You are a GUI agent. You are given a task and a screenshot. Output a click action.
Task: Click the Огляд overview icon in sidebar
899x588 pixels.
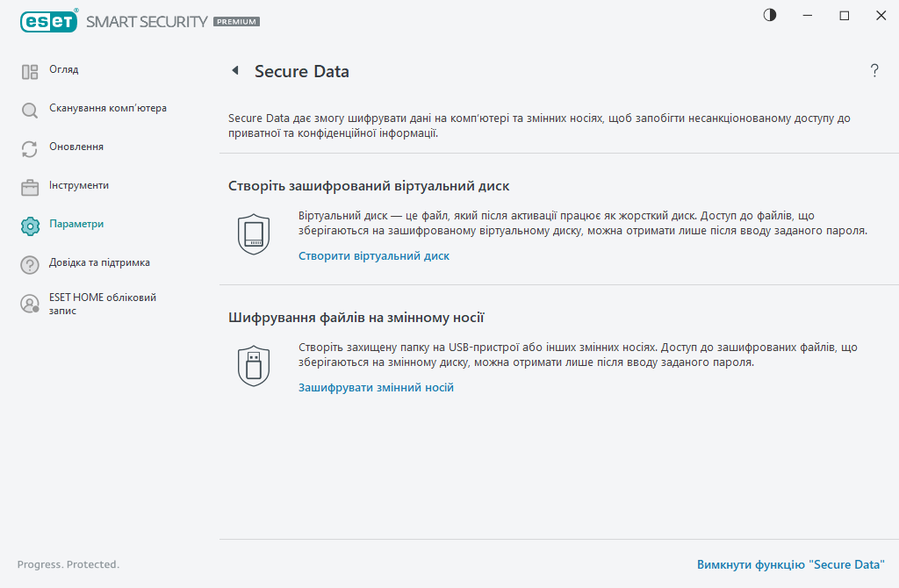pyautogui.click(x=30, y=72)
